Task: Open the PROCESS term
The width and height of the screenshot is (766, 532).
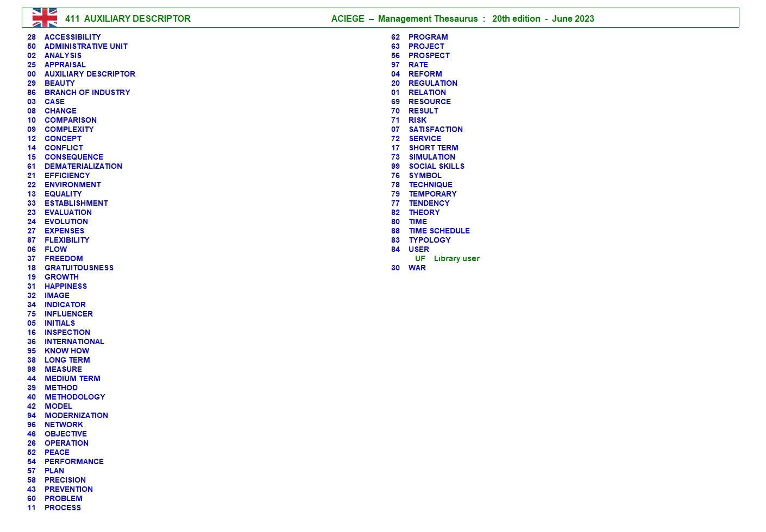Action: coord(62,508)
